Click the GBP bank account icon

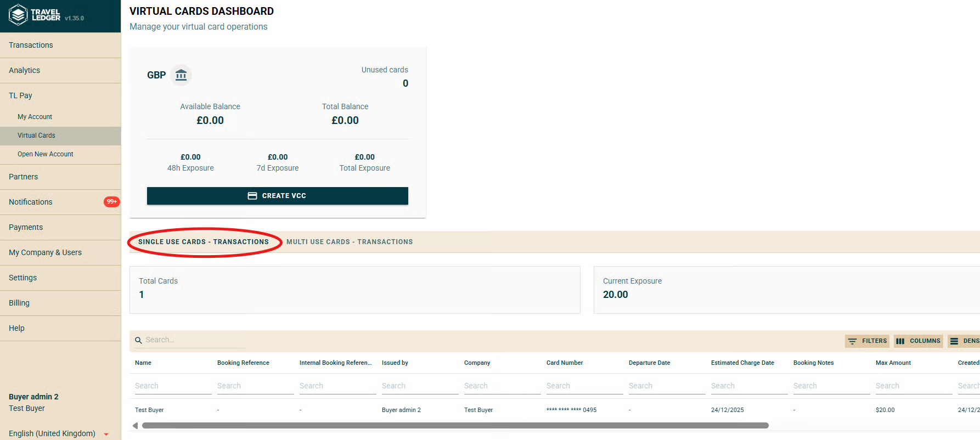tap(181, 75)
